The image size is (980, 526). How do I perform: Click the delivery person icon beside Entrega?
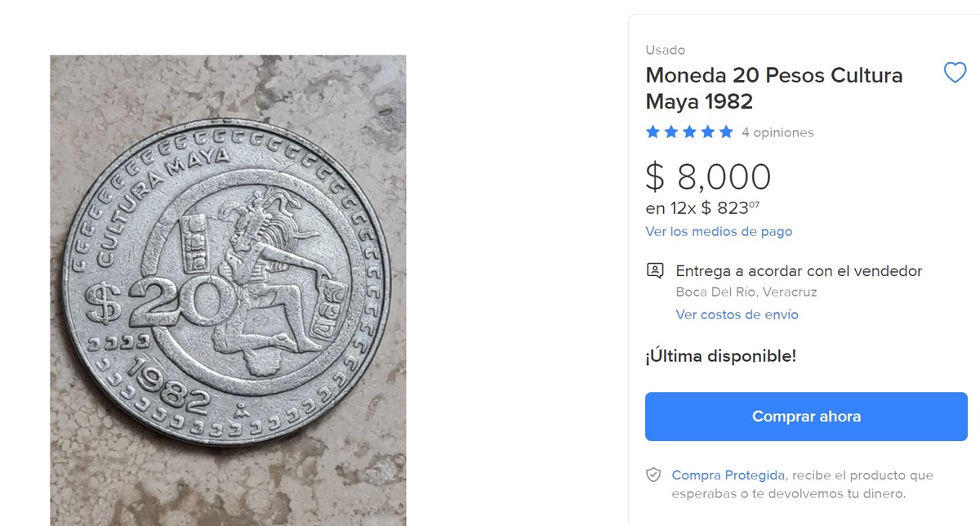[x=654, y=271]
